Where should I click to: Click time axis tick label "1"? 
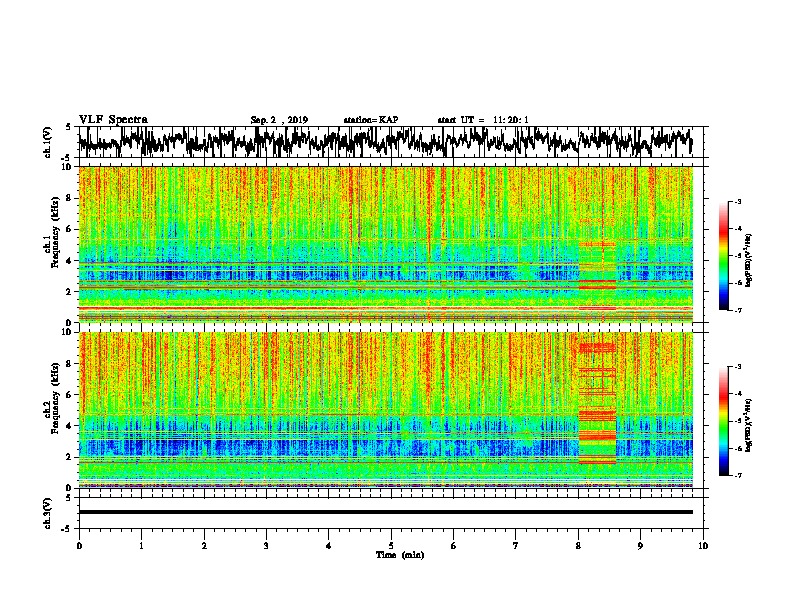(141, 546)
